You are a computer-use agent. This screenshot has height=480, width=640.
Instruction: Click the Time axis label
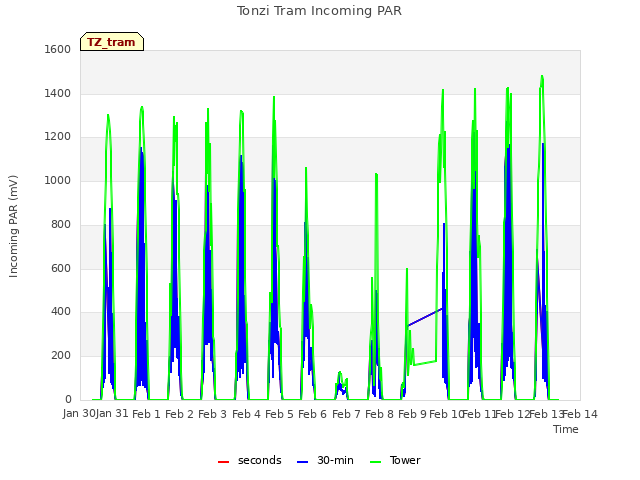(x=566, y=429)
